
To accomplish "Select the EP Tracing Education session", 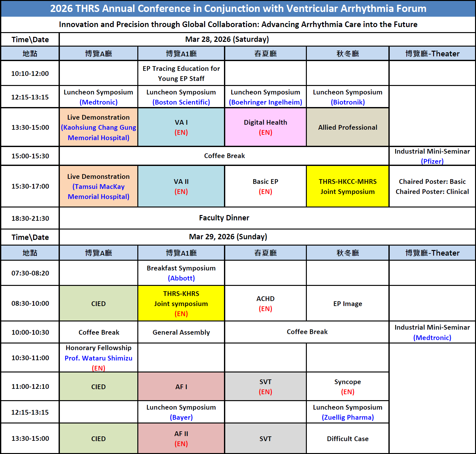I will point(181,73).
